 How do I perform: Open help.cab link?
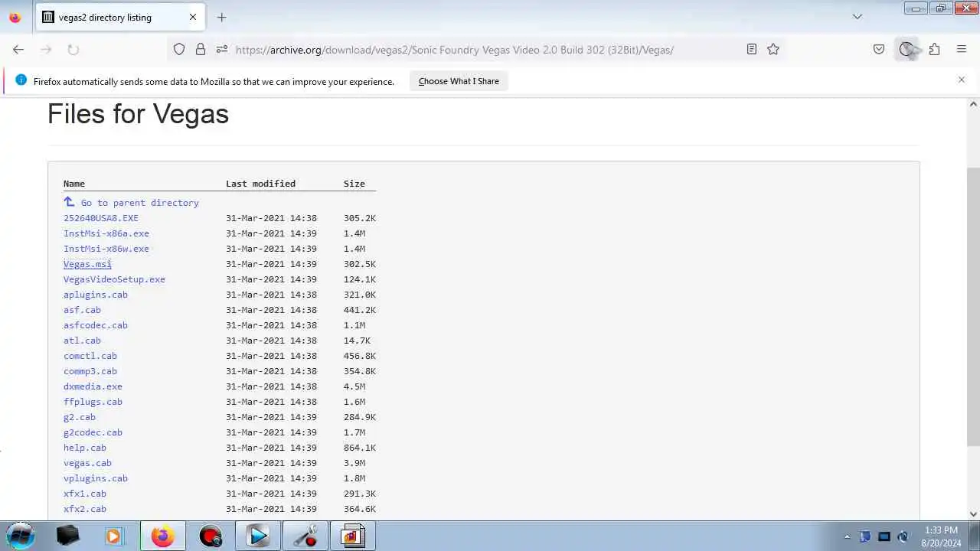click(85, 448)
